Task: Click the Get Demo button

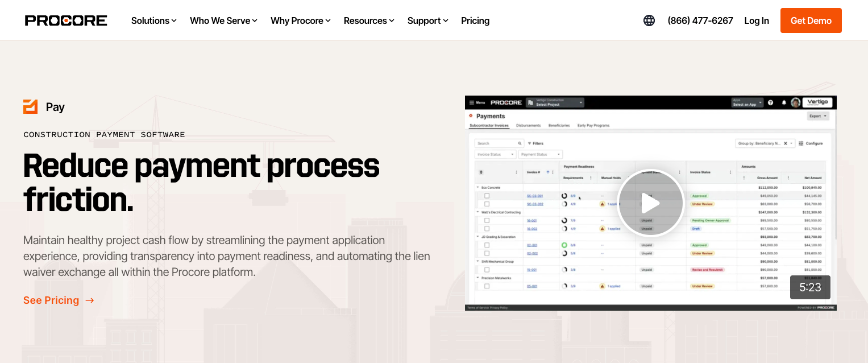Action: point(811,20)
